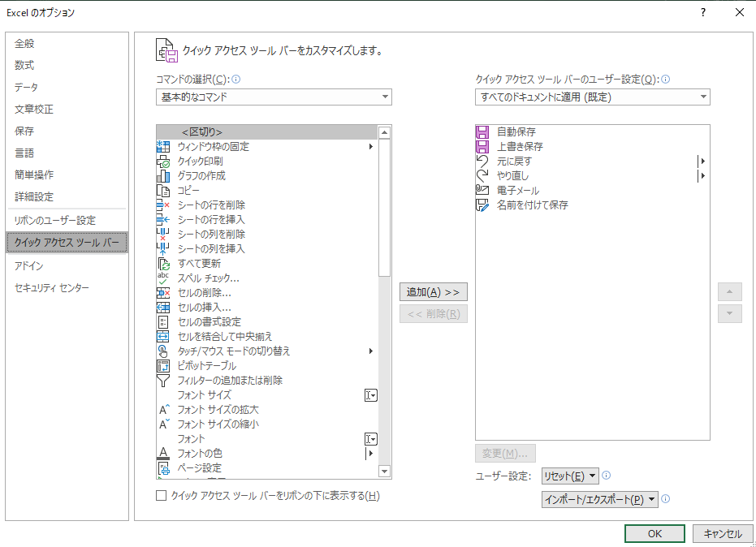Pick the フォント サイズの拡大 icon

(164, 410)
